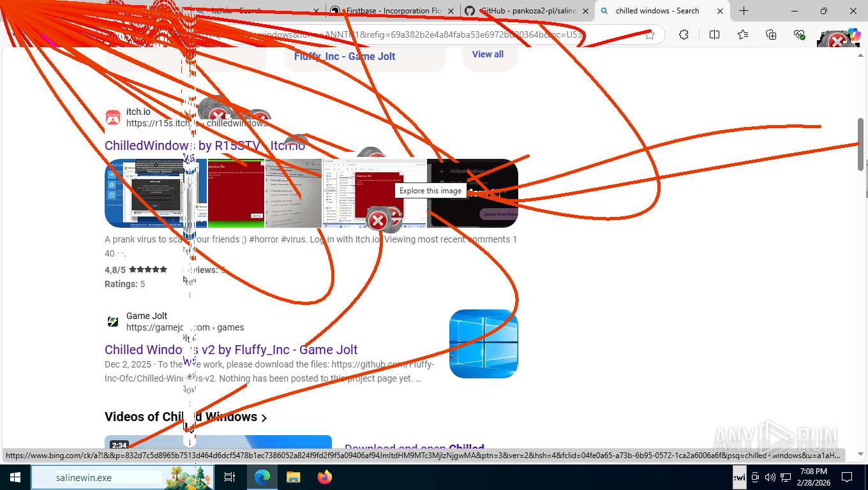
Task: Open the Extensions puzzle icon
Action: coord(684,35)
